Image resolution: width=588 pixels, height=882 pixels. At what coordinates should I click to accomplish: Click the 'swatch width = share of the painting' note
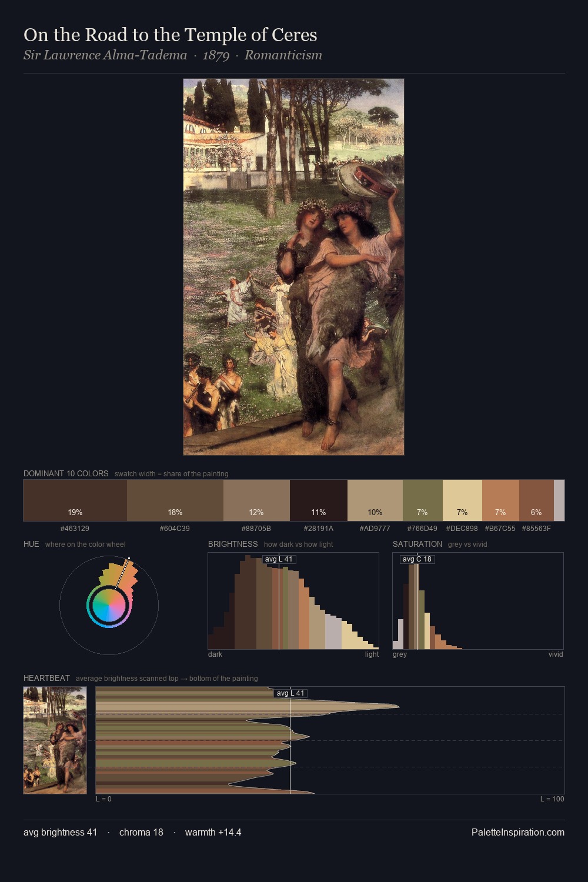[172, 474]
